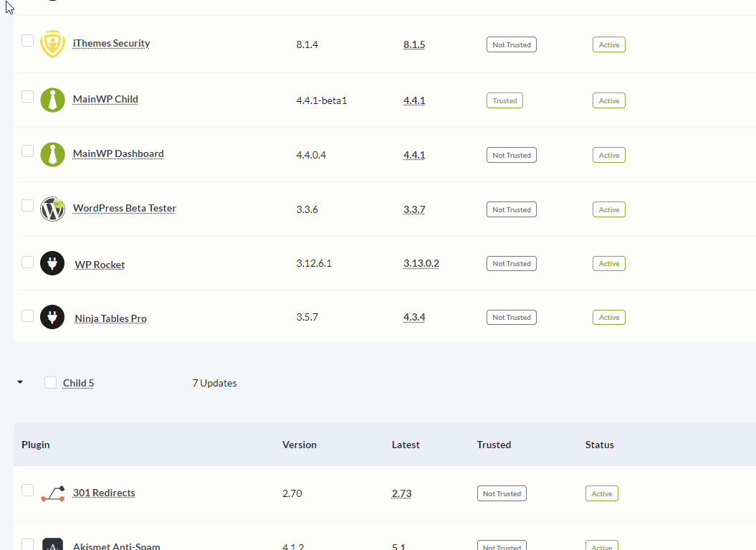Click Active status of Ninja Tables Pro
This screenshot has height=550, width=756.
[x=609, y=318]
